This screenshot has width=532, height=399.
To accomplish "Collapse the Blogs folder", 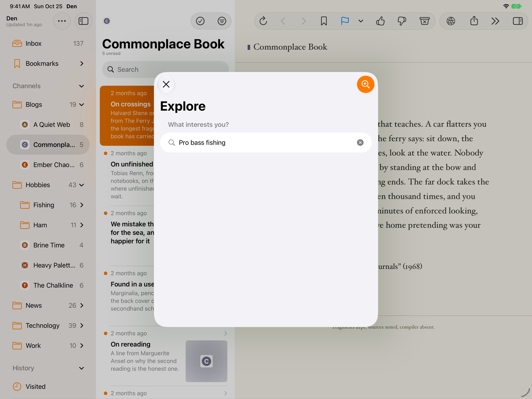I will (x=82, y=104).
